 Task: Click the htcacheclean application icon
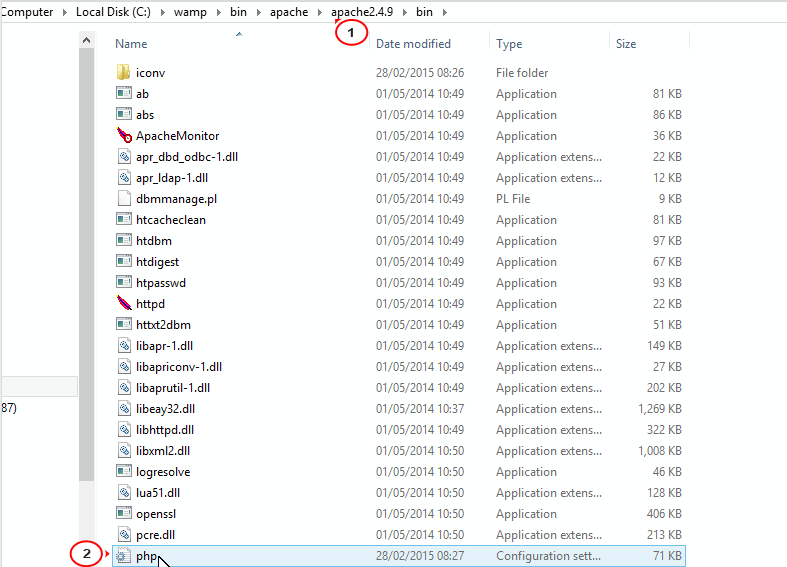123,219
